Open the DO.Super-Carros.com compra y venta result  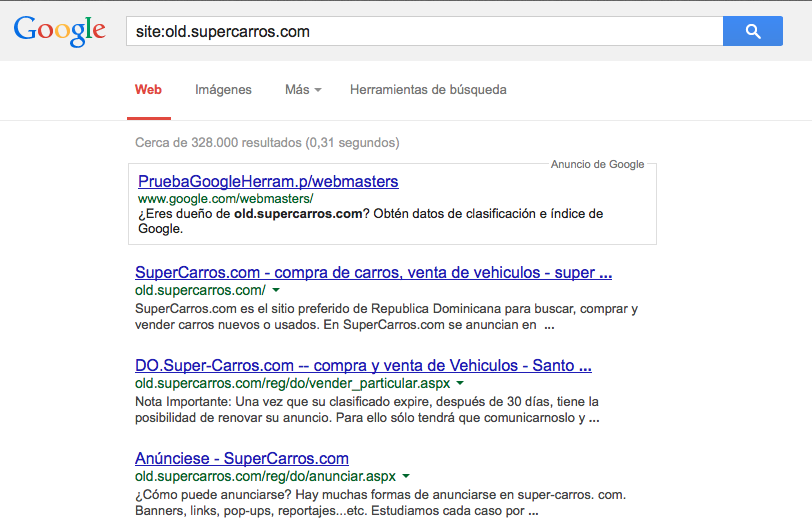tap(363, 366)
